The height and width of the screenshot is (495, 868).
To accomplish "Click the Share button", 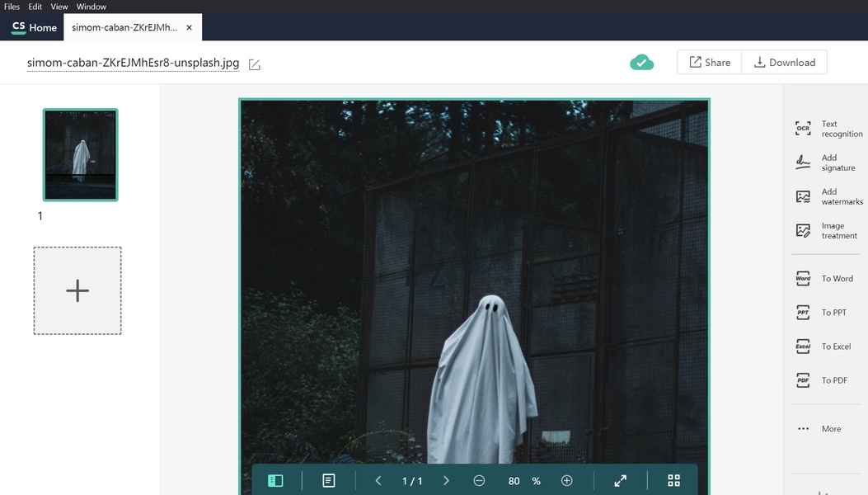I will (710, 63).
